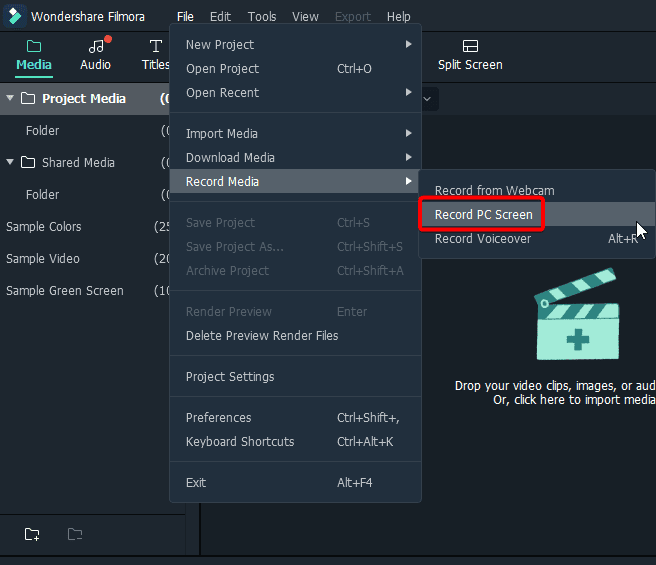Viewport: 656px width, 565px height.
Task: Switch to the Audio tab
Action: pyautogui.click(x=95, y=56)
